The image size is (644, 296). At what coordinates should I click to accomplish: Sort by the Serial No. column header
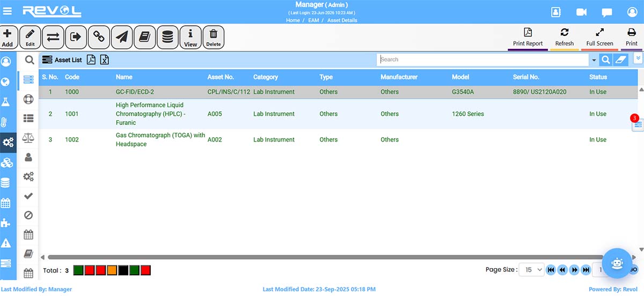pos(526,77)
